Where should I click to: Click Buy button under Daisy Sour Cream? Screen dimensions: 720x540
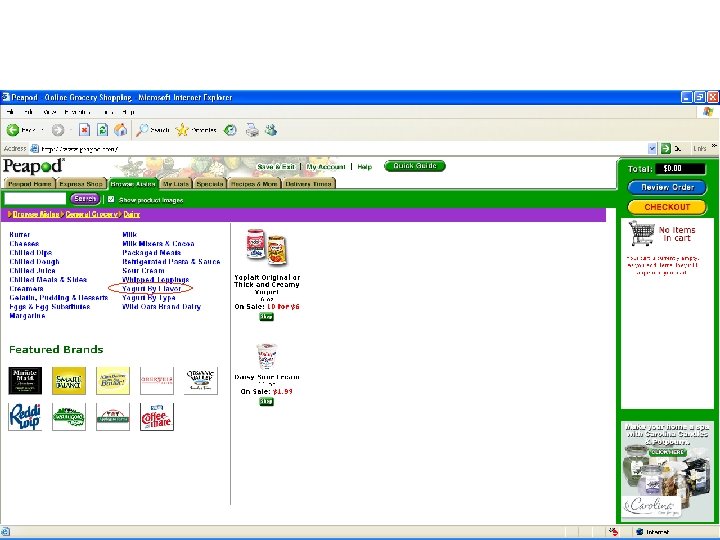(266, 401)
